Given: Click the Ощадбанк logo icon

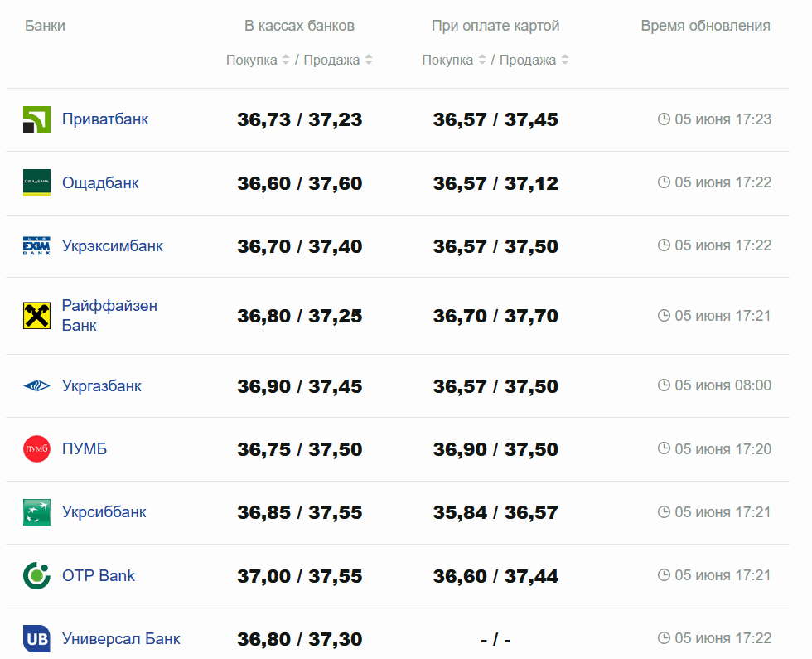Looking at the screenshot, I should click(x=36, y=182).
